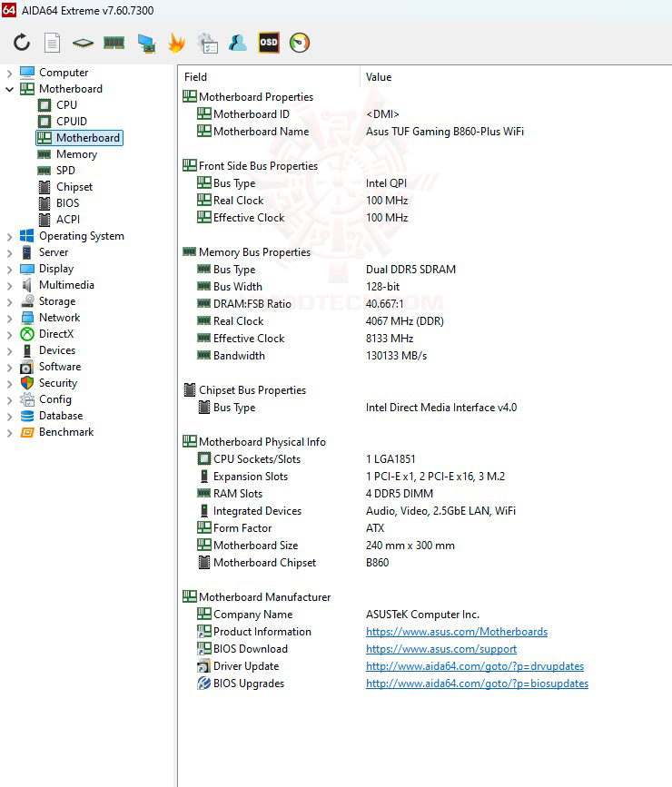Expand the Server tree node

(9, 253)
